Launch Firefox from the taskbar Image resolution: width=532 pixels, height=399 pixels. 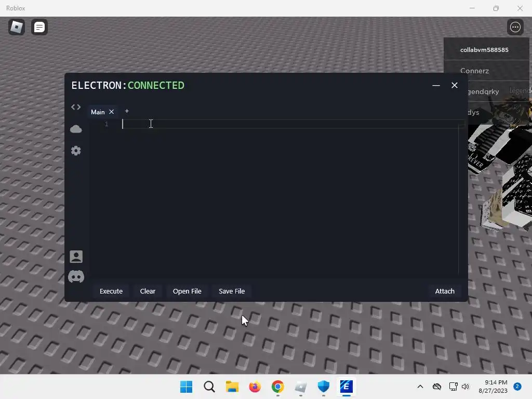tap(255, 387)
